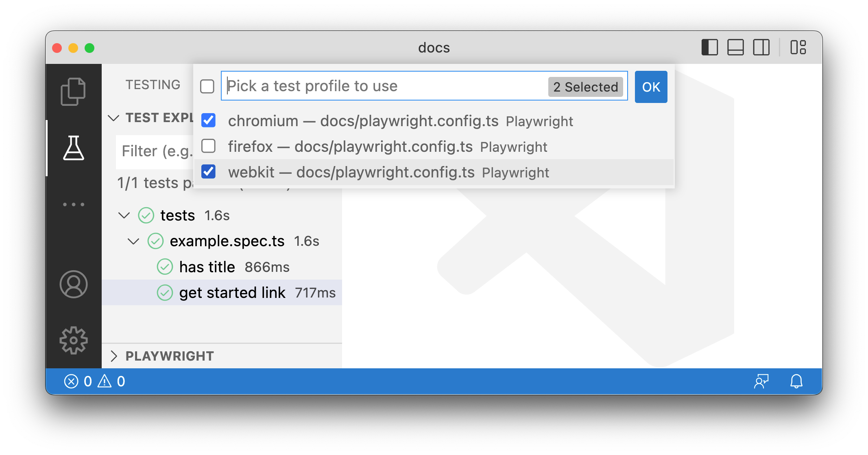Toggle the select-all profiles checkbox
Screen dimensions: 868x455
(x=207, y=86)
